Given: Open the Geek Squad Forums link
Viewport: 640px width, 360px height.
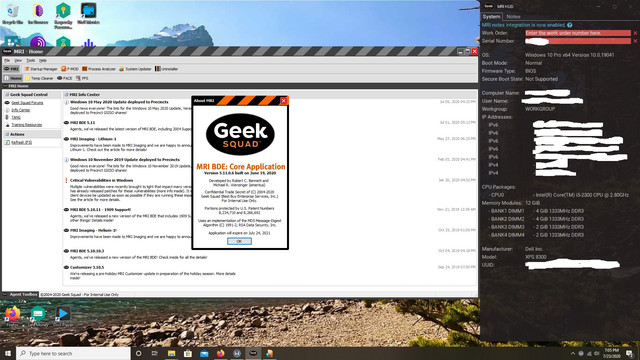Looking at the screenshot, I should (27, 103).
